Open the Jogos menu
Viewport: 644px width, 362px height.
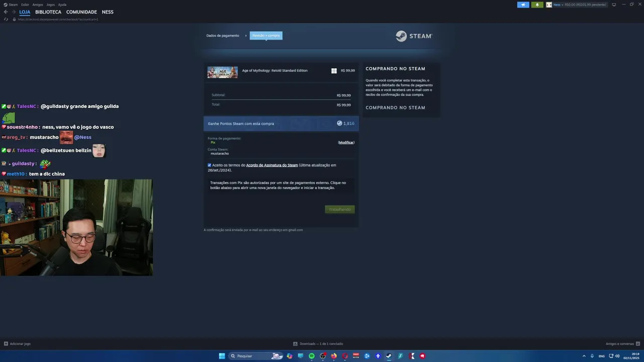(50, 5)
